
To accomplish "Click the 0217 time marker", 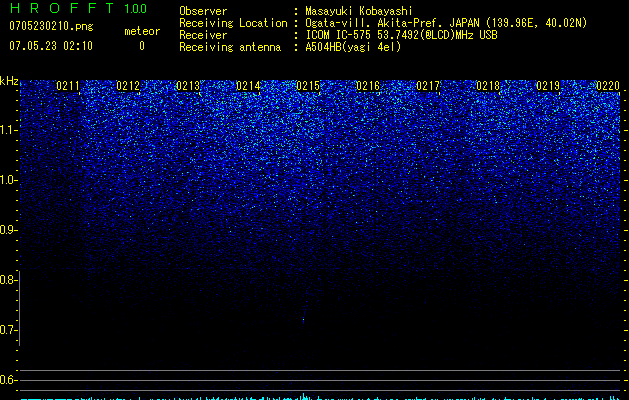I will (x=428, y=86).
